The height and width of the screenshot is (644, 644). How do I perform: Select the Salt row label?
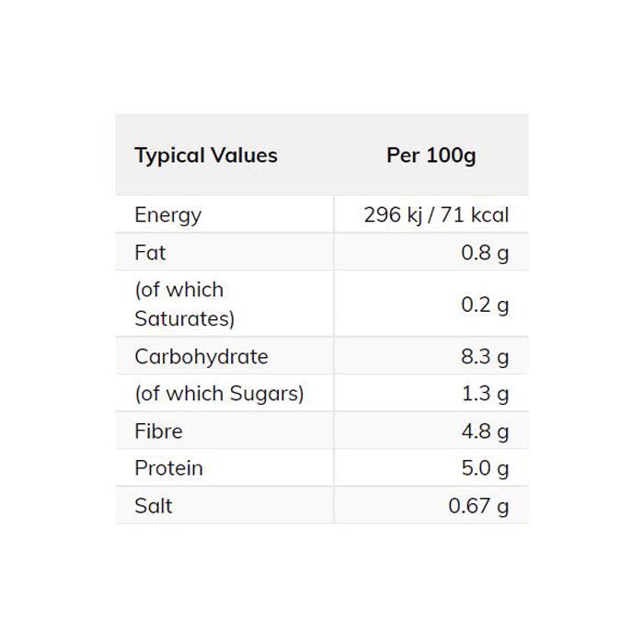[x=153, y=506]
